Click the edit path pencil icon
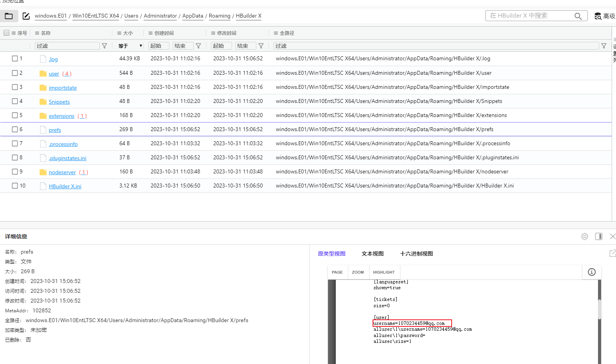616x364 pixels. 26,16
